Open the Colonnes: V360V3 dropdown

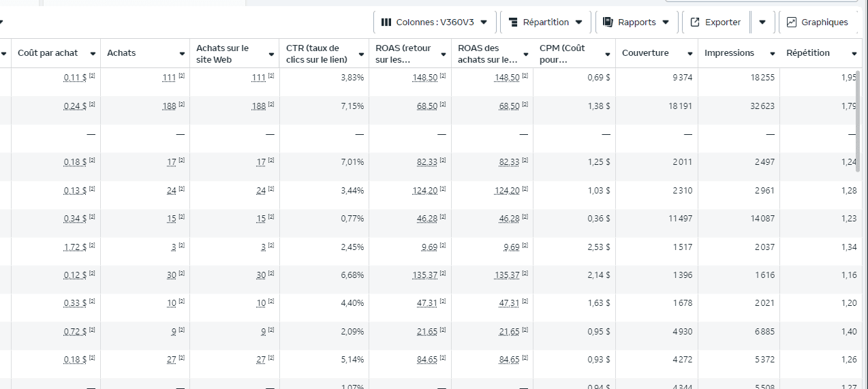(x=435, y=22)
